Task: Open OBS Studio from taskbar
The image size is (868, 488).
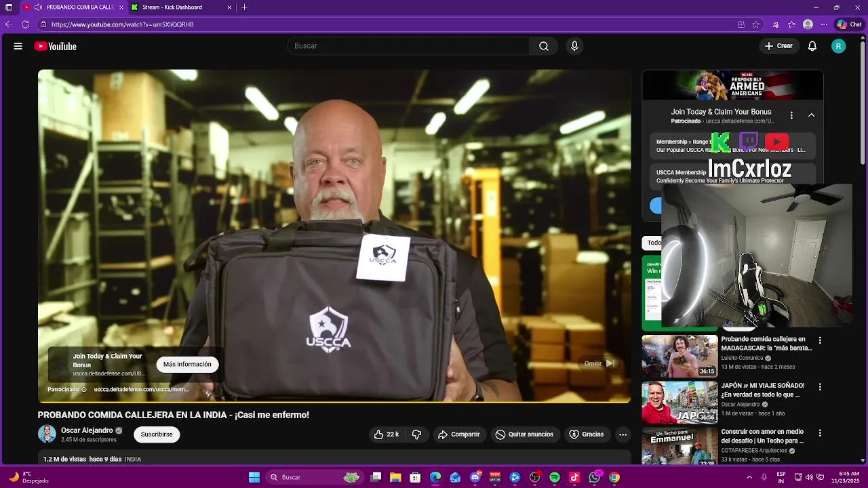Action: click(x=535, y=477)
